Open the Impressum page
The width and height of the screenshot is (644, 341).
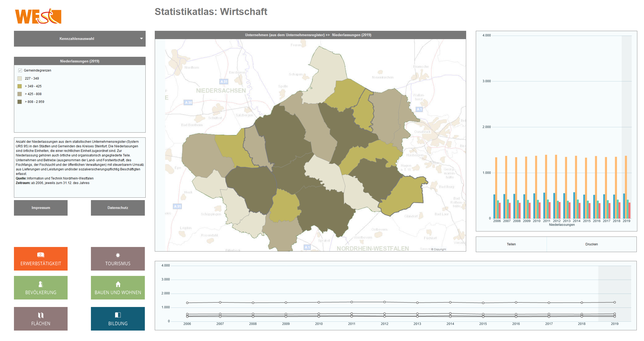pos(41,208)
